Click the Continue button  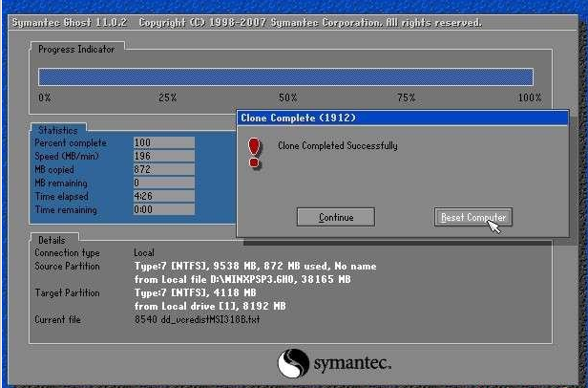click(x=336, y=218)
